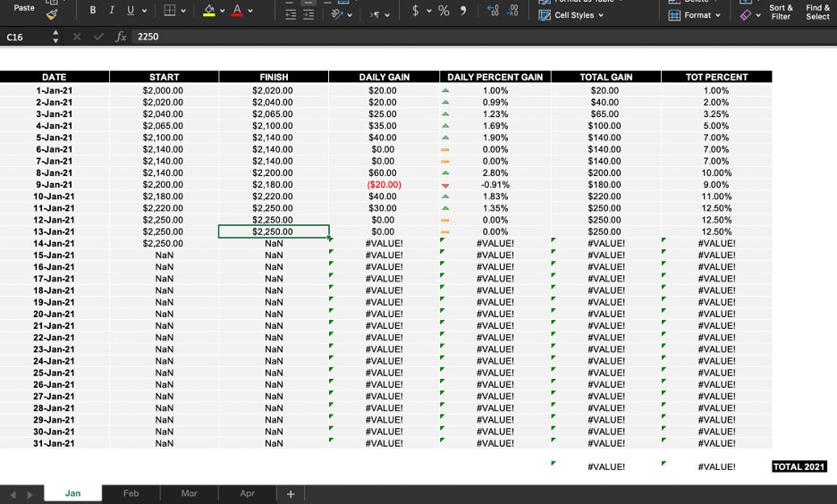Viewport: 837px width, 504px height.
Task: Select the TOT PERCENT header cell
Action: [x=716, y=77]
